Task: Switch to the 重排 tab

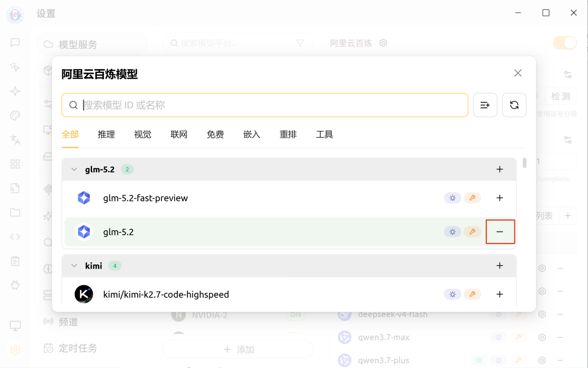Action: click(288, 135)
